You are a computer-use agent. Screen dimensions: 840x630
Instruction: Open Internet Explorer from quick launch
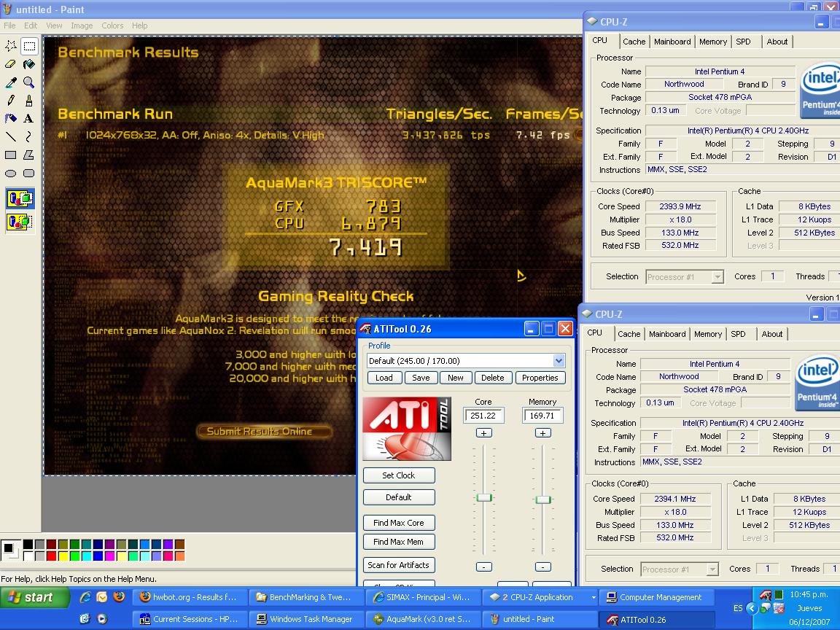[85, 596]
